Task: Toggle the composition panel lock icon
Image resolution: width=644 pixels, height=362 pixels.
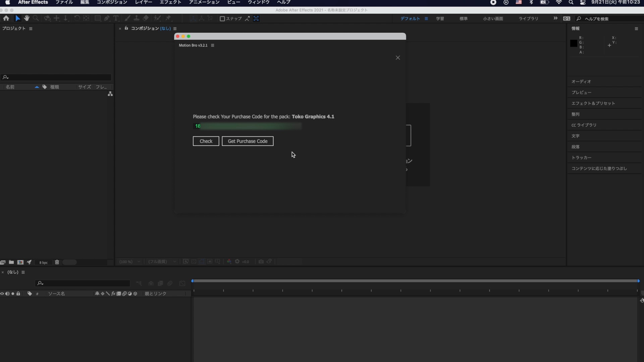Action: click(126, 28)
